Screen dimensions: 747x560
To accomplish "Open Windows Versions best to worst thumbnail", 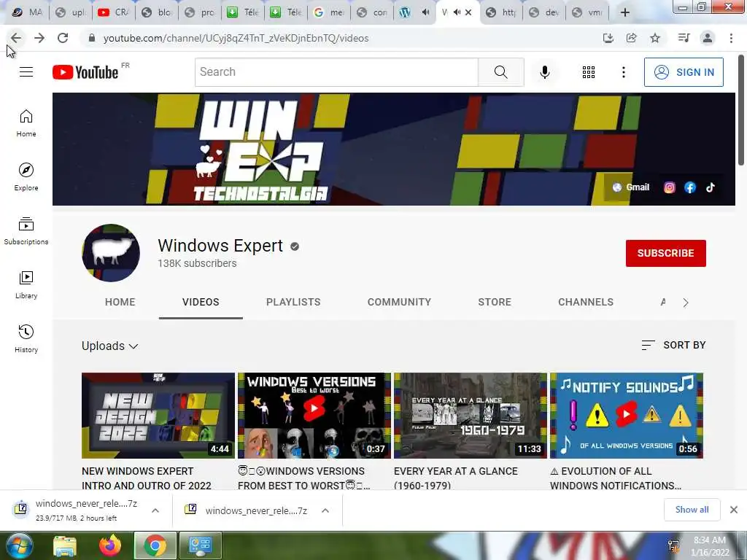I will click(x=314, y=415).
